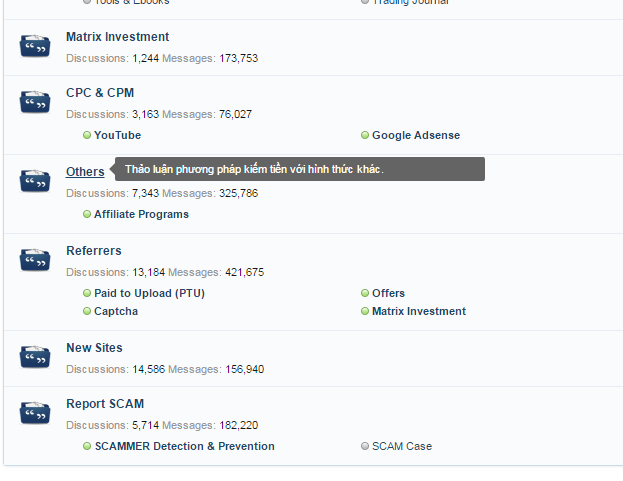Go to Affiliate Programs subforum
This screenshot has width=623, height=481.
pyautogui.click(x=141, y=214)
